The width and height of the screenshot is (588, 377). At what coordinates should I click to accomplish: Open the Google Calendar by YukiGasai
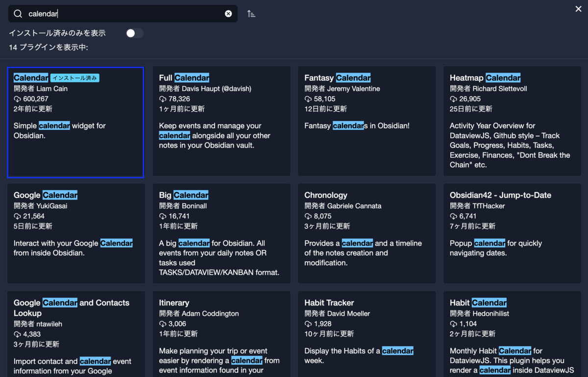coord(76,233)
